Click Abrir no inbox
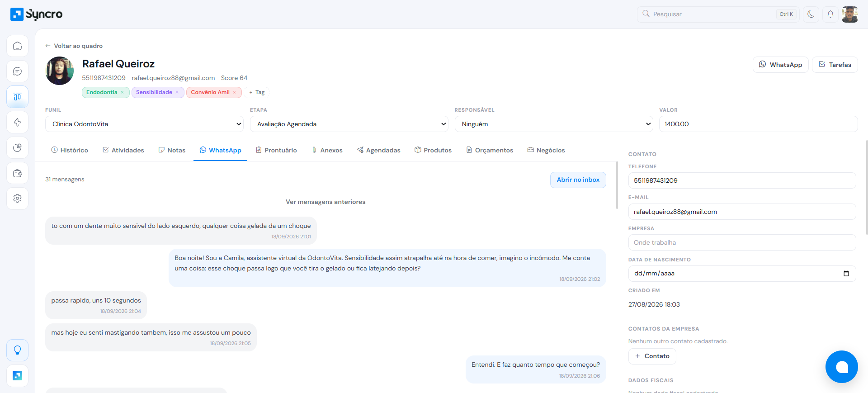The image size is (868, 393). coord(578,180)
